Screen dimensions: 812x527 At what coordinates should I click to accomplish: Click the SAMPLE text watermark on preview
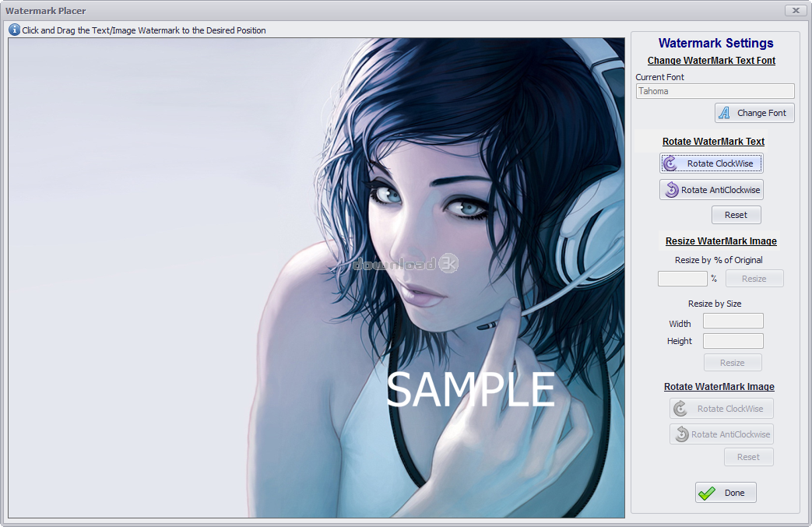pos(471,389)
